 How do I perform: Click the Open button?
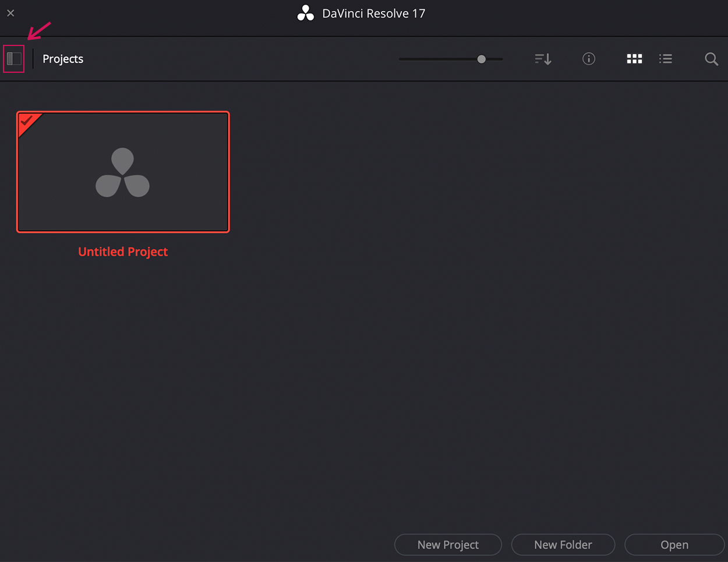[x=674, y=545]
